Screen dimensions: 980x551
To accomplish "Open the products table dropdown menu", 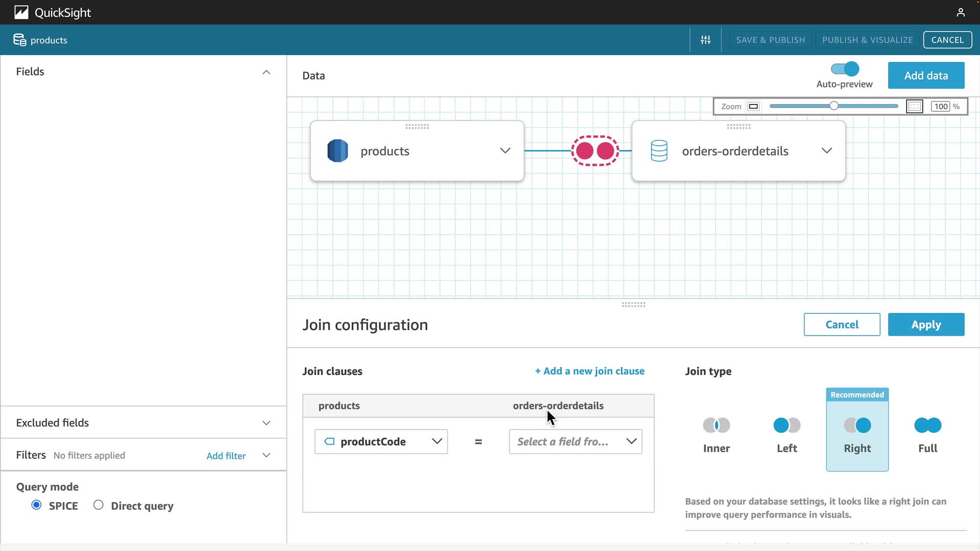I will (x=505, y=151).
